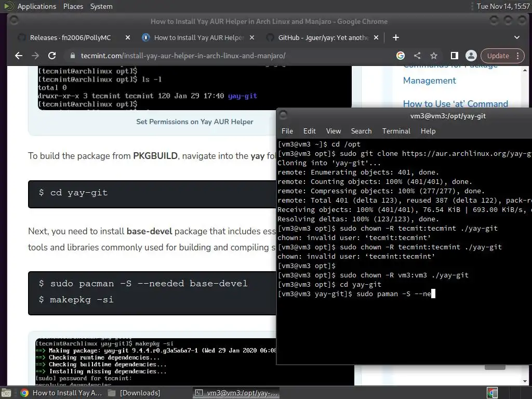The image size is (532, 399).
Task: Click the Chrome taskbar entry How to Install Yay
Action: pyautogui.click(x=61, y=393)
